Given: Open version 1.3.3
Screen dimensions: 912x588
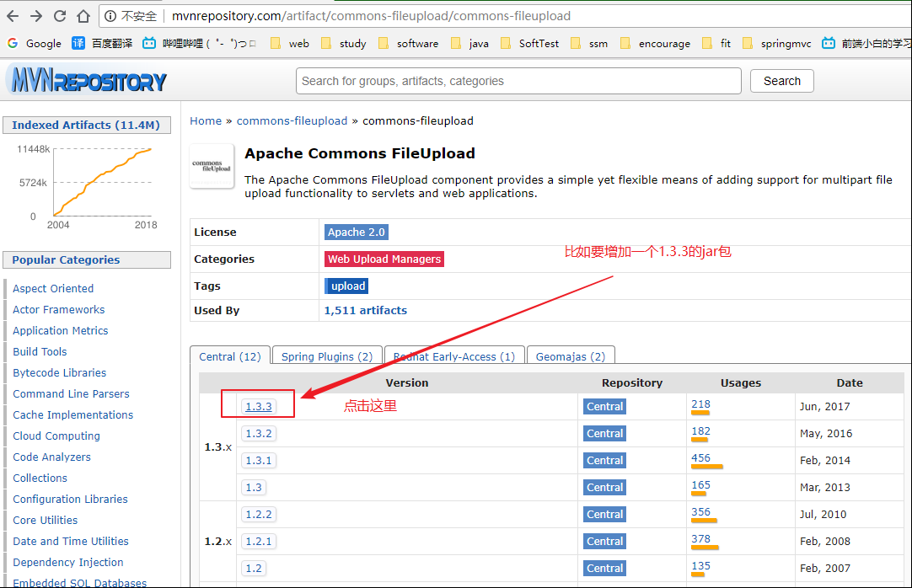Looking at the screenshot, I should tap(259, 407).
